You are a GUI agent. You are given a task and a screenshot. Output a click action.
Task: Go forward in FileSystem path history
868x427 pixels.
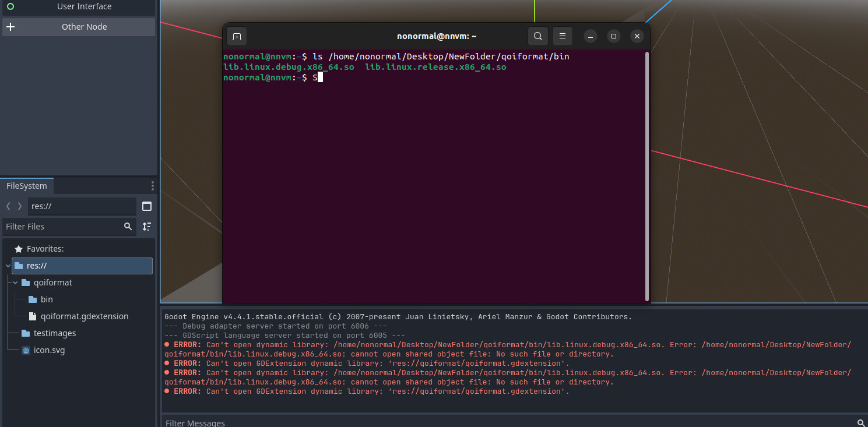point(20,206)
